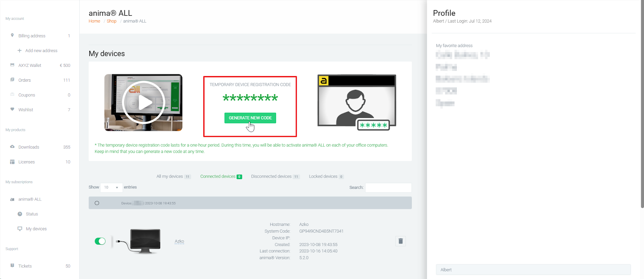This screenshot has height=279, width=644.
Task: Go to the Home breadcrumb link
Action: [x=94, y=21]
